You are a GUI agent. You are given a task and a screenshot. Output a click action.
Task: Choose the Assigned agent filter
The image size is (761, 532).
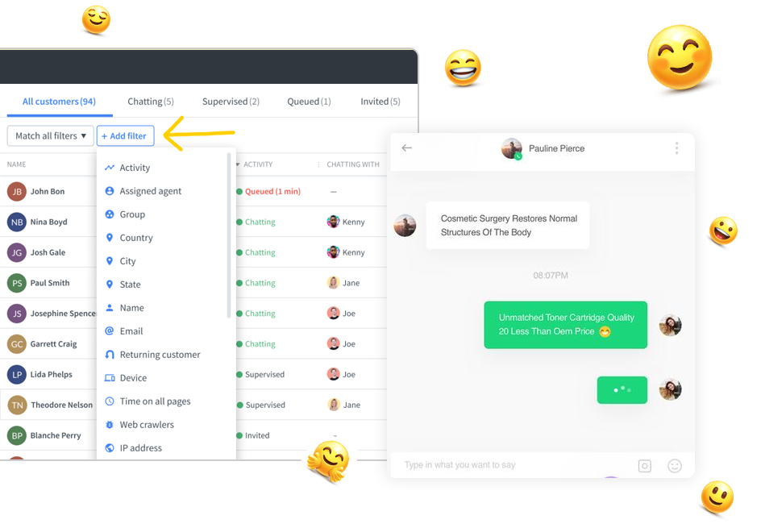click(x=143, y=191)
